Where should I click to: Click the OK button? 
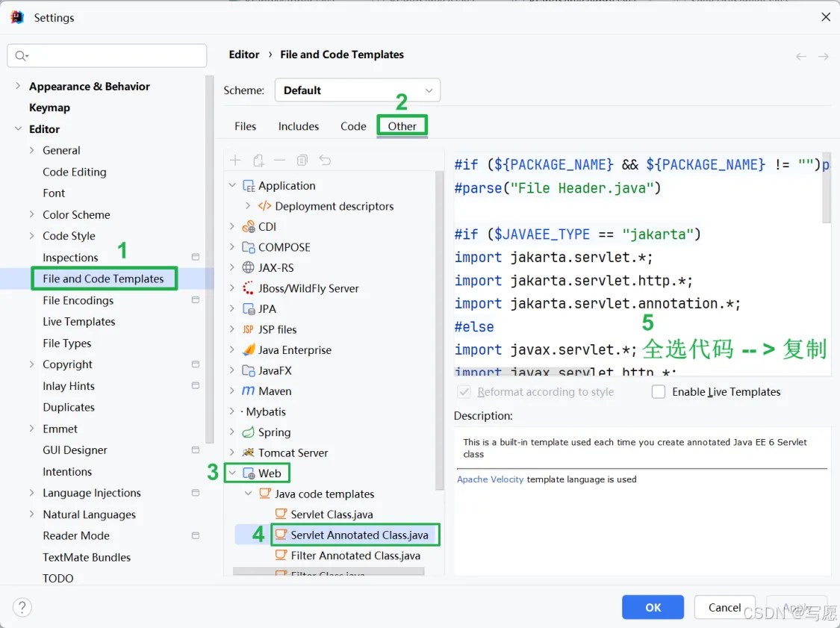(653, 607)
